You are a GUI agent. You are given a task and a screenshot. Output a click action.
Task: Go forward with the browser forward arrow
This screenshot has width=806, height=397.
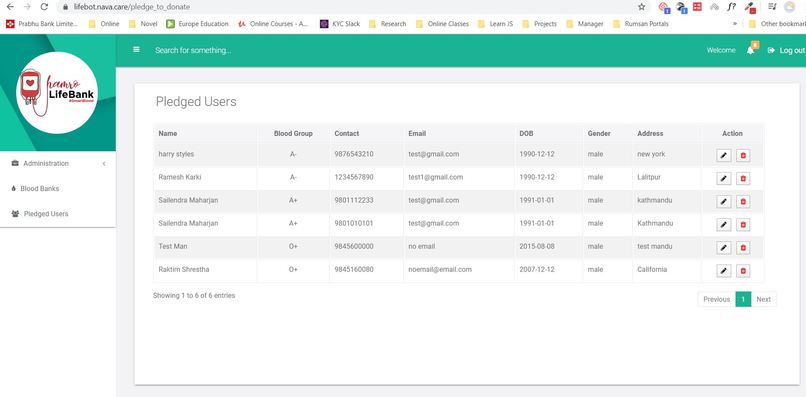[27, 7]
